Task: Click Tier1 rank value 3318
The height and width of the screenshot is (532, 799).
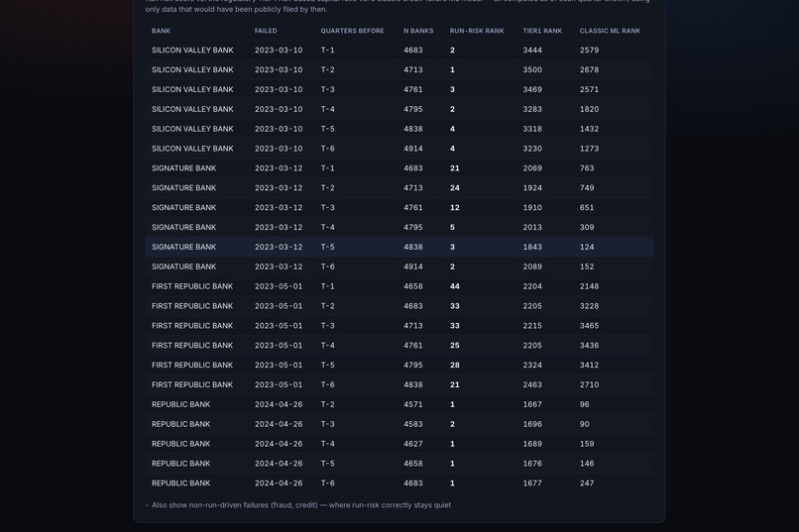Action: point(532,129)
